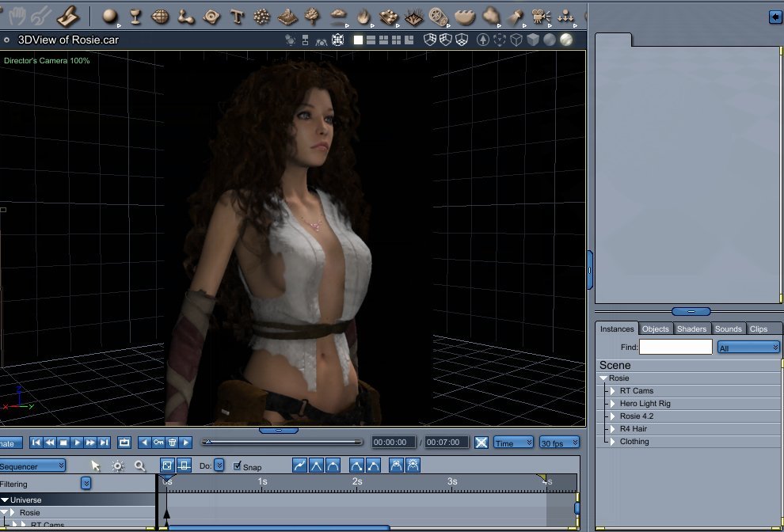Switch to the Shaders tab
The image size is (784, 532).
(691, 329)
